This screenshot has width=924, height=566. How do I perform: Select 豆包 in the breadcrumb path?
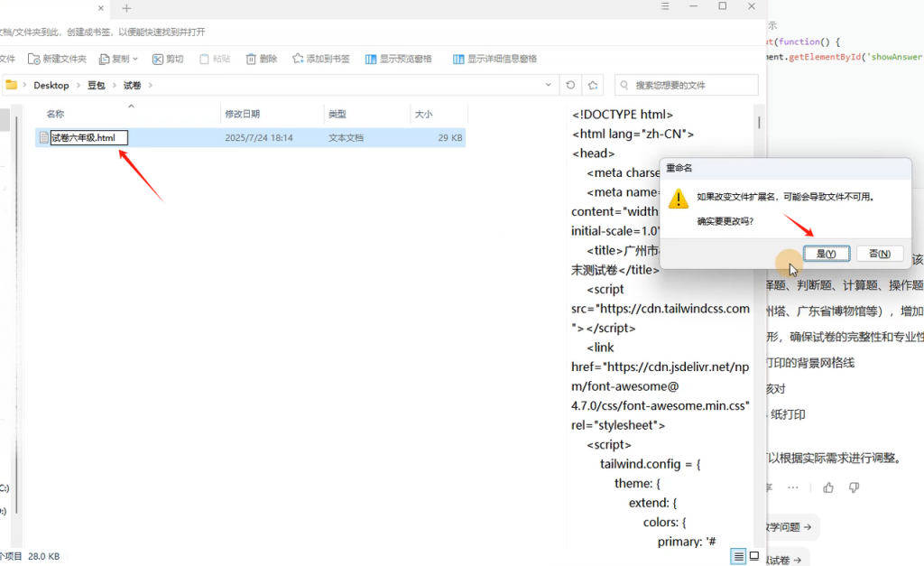(96, 86)
